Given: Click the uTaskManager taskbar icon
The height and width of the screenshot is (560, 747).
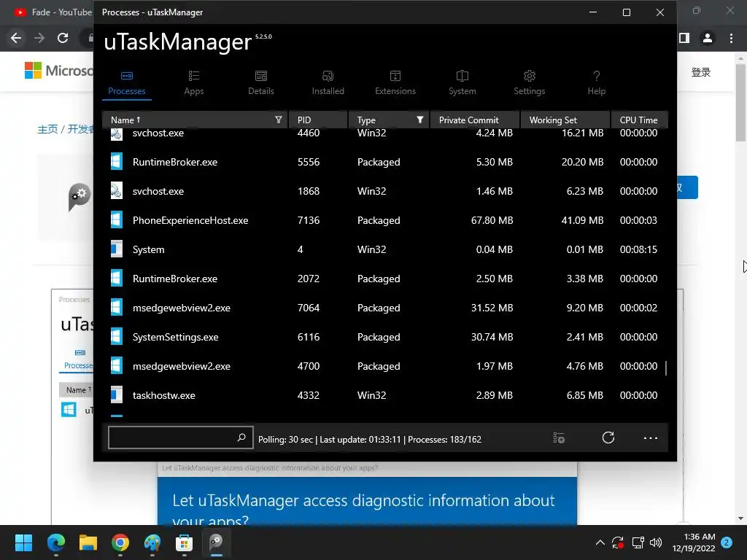Looking at the screenshot, I should pos(216,542).
